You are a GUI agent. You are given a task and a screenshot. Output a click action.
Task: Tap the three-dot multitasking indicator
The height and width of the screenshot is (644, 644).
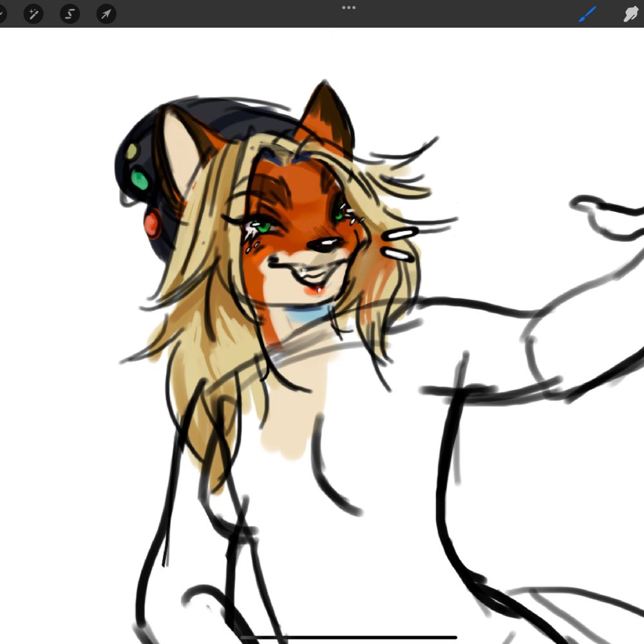pos(348,7)
